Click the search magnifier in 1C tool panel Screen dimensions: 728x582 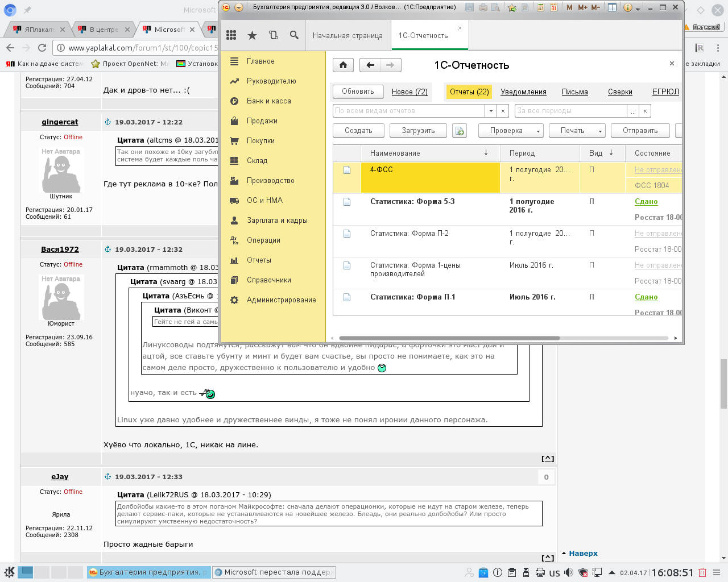294,35
